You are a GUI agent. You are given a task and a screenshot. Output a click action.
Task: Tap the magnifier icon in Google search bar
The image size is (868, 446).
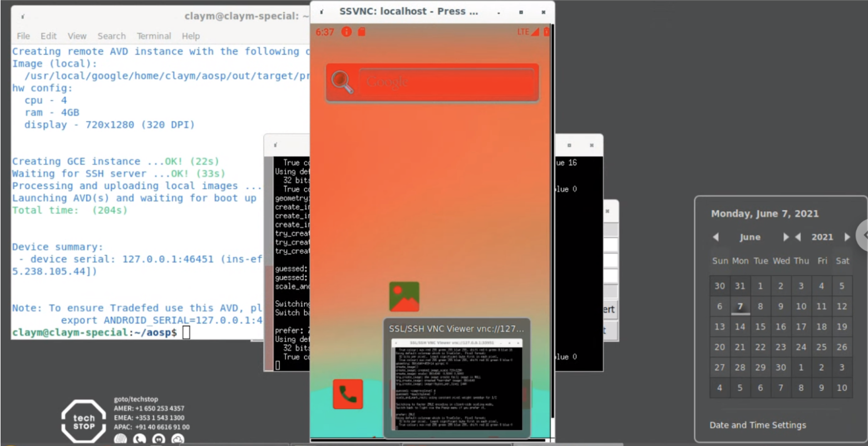[343, 83]
